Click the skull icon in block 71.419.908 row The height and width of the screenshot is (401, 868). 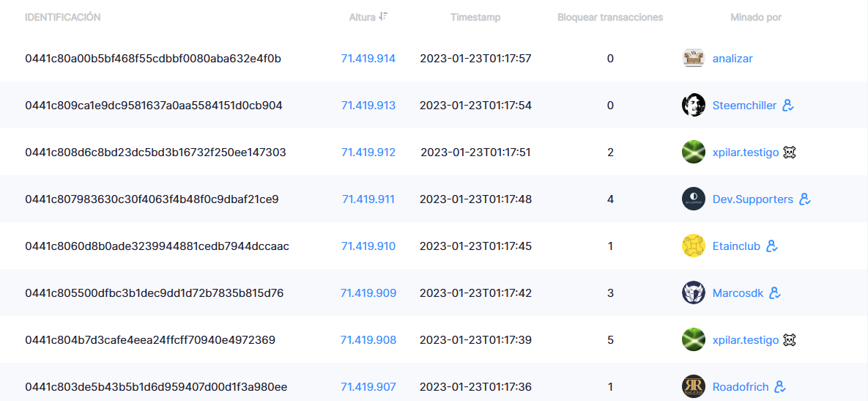tap(790, 340)
